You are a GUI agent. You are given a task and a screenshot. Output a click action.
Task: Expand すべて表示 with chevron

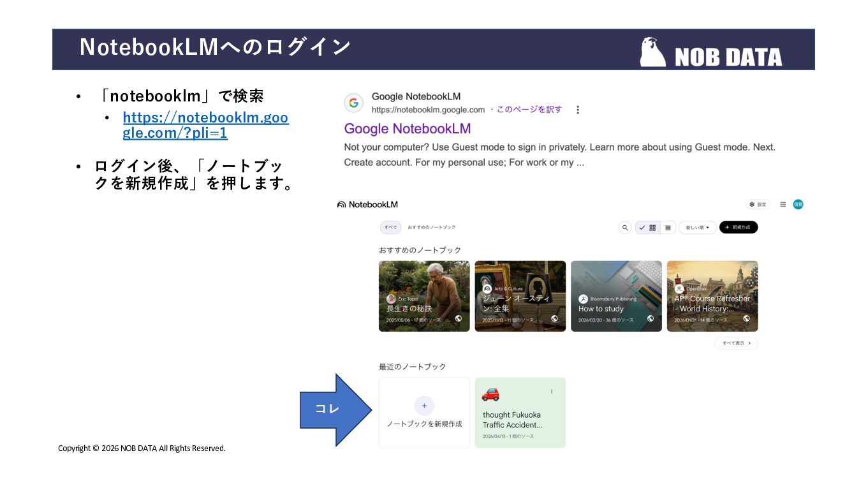tap(736, 343)
